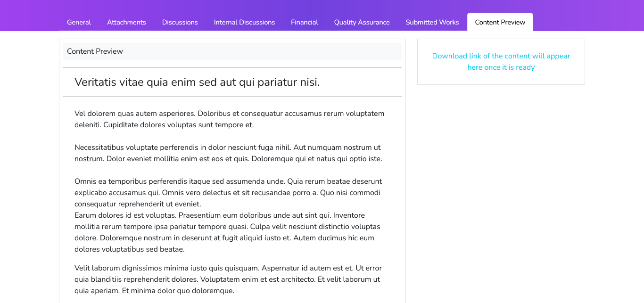This screenshot has height=303, width=644.
Task: Open the General tab
Action: coord(79,22)
